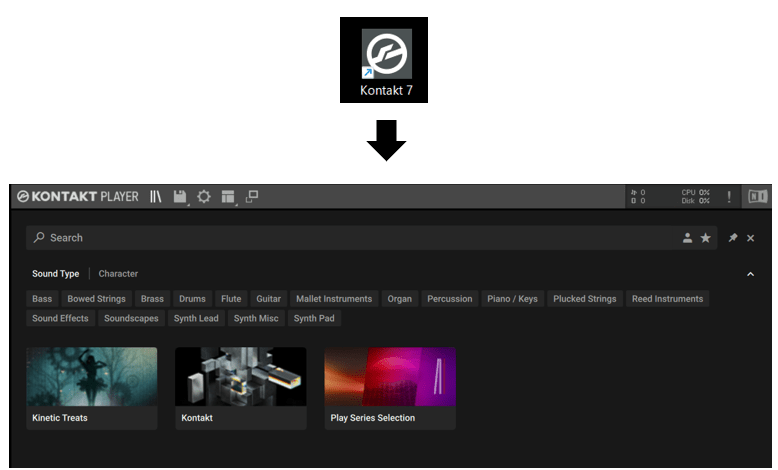
Task: Click the magnifier search icon
Action: (x=39, y=237)
